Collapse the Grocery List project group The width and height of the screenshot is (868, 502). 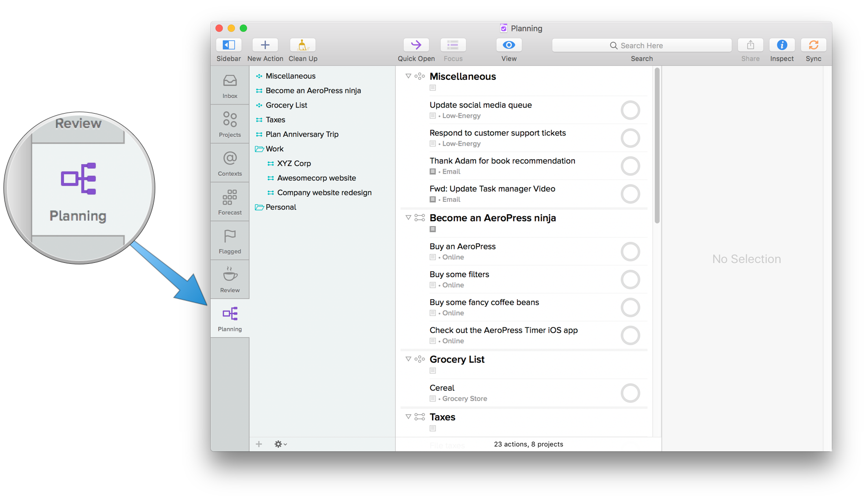[x=408, y=359]
